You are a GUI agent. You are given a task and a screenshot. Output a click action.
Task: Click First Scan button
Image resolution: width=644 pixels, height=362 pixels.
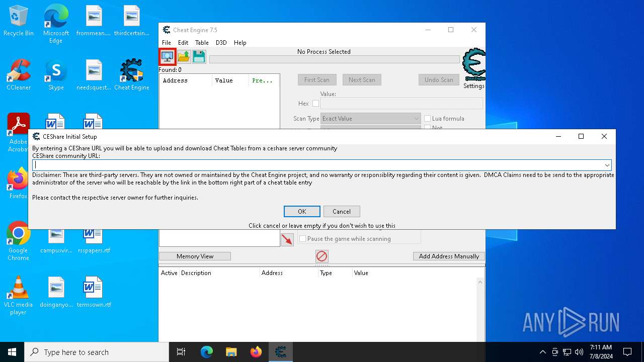point(317,80)
